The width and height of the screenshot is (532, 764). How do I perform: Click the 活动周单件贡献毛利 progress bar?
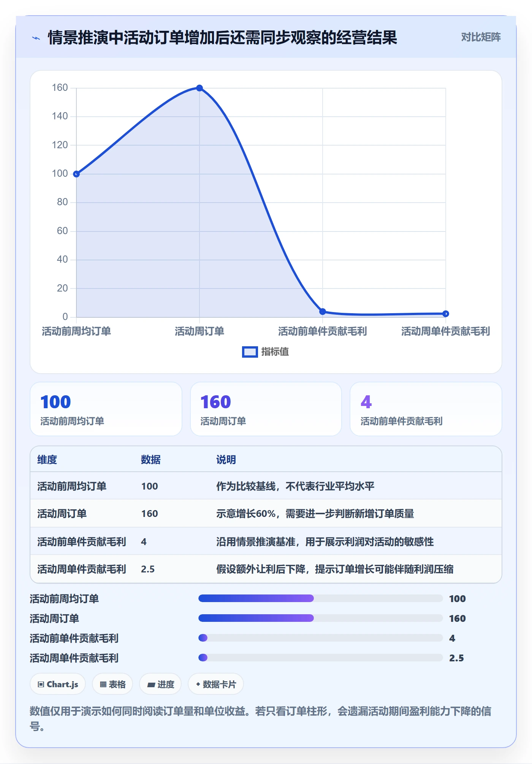pos(320,658)
